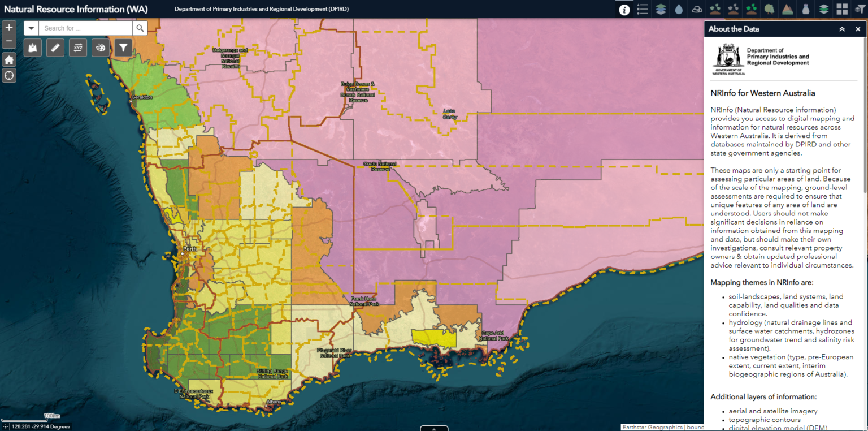Close the About the Data panel
Viewport: 868px width, 431px height.
[x=858, y=29]
